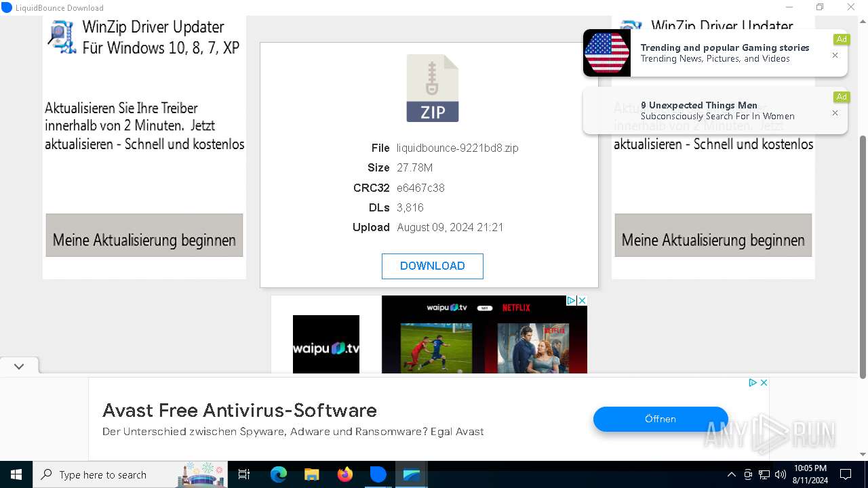Show hidden system tray icons
Image resolution: width=868 pixels, height=488 pixels.
(x=731, y=474)
